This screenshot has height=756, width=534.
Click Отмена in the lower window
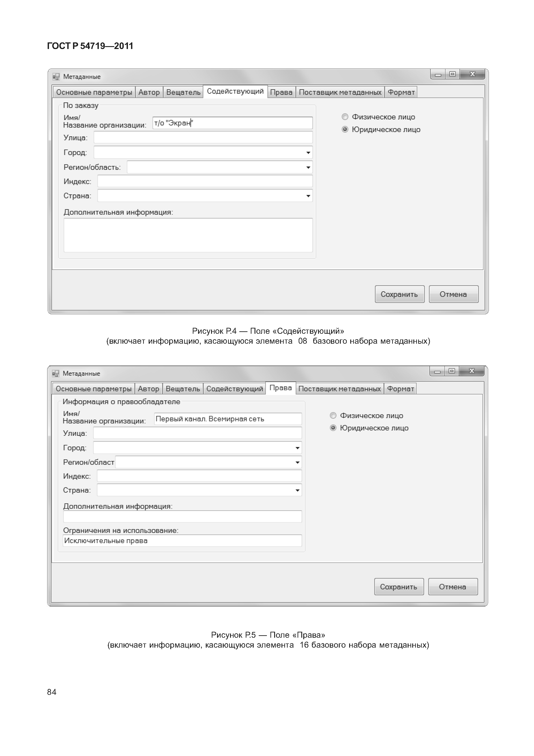point(453,587)
